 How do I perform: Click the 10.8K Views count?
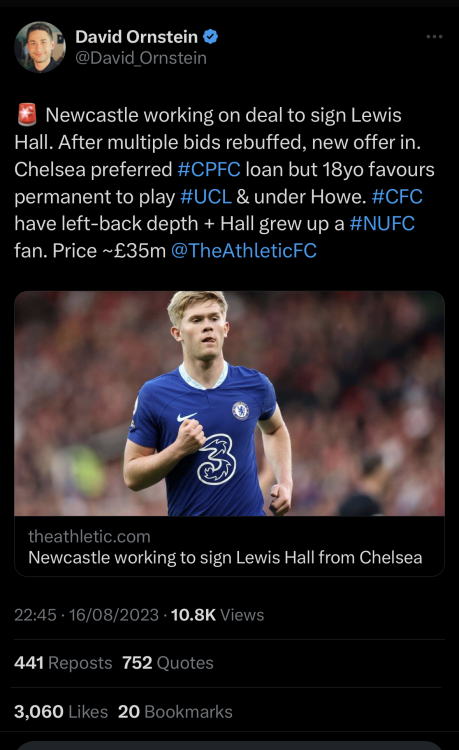(x=217, y=615)
